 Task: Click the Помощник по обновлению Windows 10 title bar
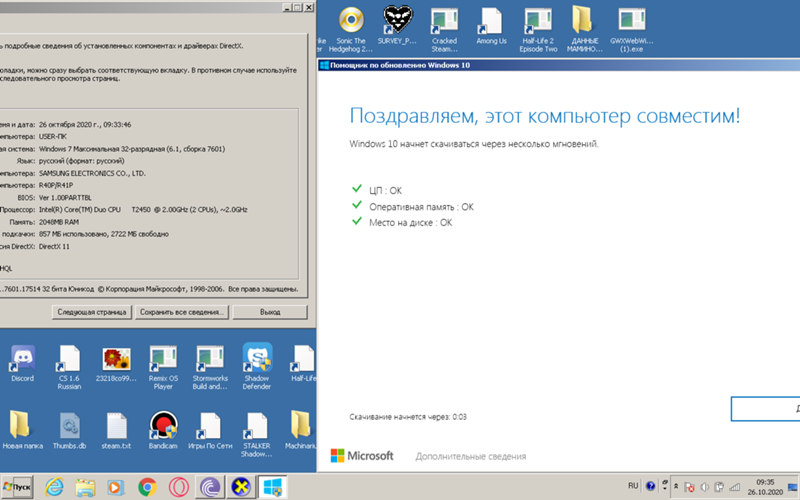tap(559, 65)
